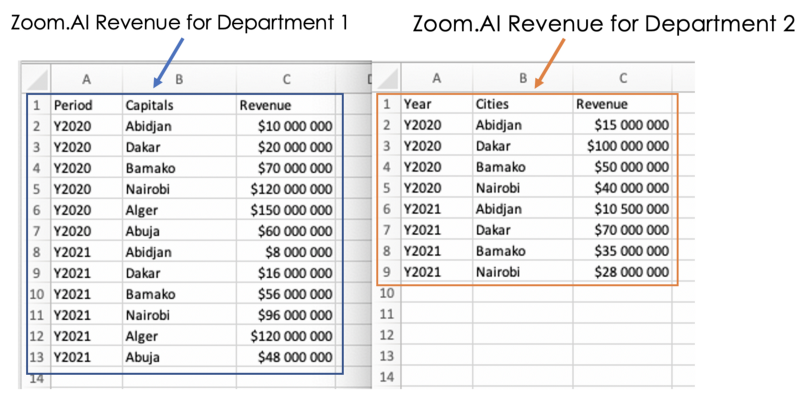
Task: Select column A header in Department 2 sheet
Action: pos(437,78)
